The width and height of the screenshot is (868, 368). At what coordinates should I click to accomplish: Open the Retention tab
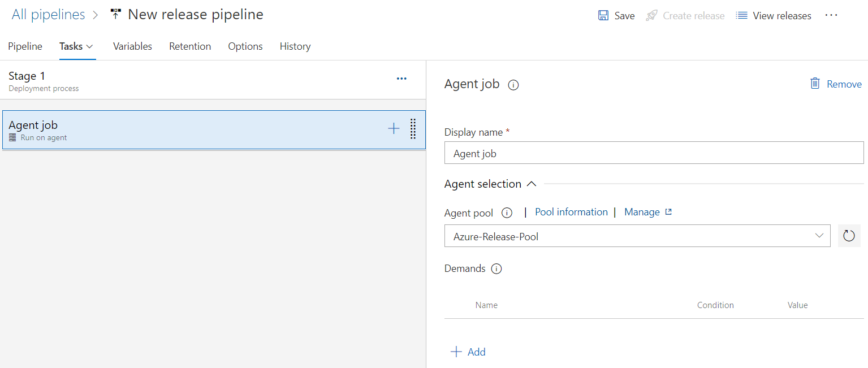pyautogui.click(x=190, y=46)
